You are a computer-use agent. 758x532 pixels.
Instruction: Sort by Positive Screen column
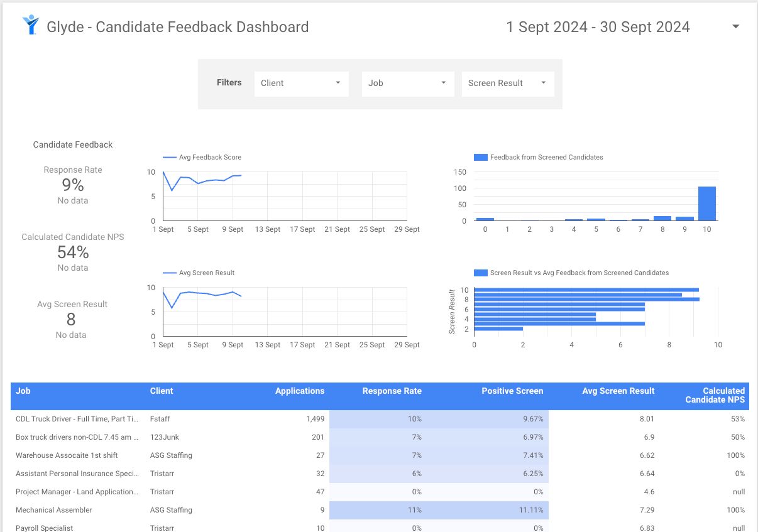[x=512, y=391]
